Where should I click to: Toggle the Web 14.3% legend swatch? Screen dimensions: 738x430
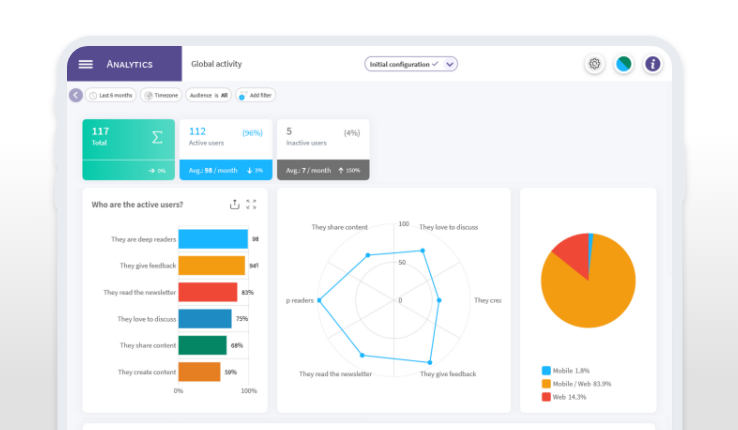(x=546, y=397)
